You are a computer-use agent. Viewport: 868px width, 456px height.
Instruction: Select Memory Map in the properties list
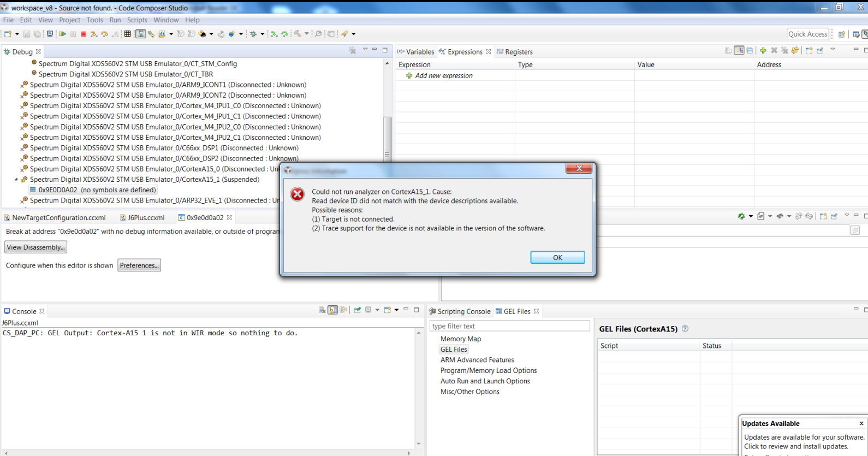(x=461, y=339)
